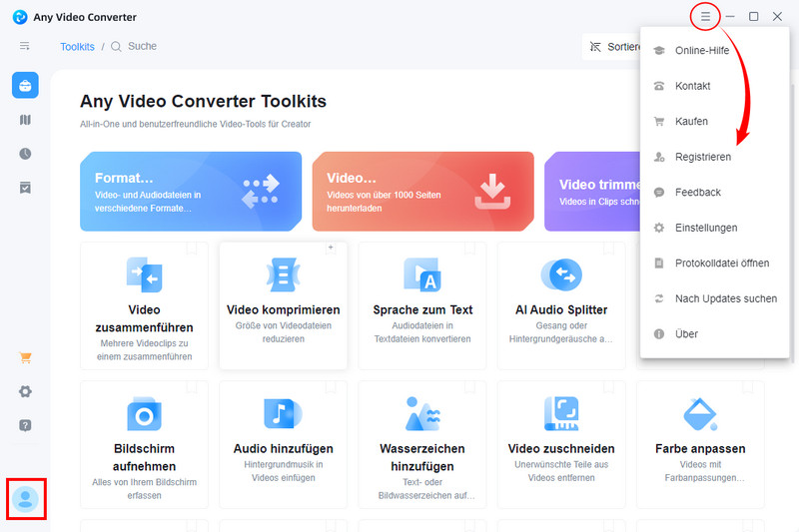
Task: Open the Bildschirm aufnehmen camera icon
Action: click(x=144, y=414)
